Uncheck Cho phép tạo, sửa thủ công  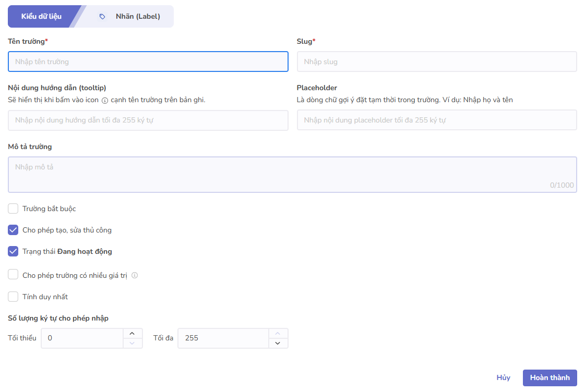click(x=13, y=230)
